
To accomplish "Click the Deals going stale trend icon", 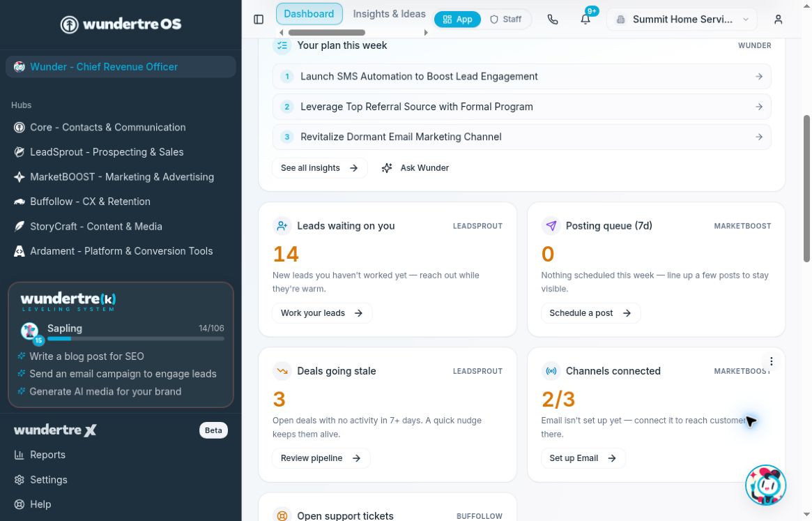I will tap(282, 371).
